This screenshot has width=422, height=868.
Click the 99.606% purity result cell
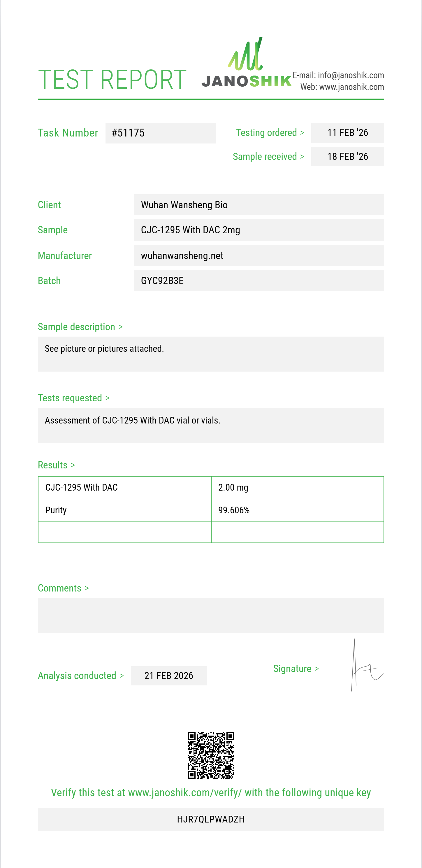tap(297, 510)
